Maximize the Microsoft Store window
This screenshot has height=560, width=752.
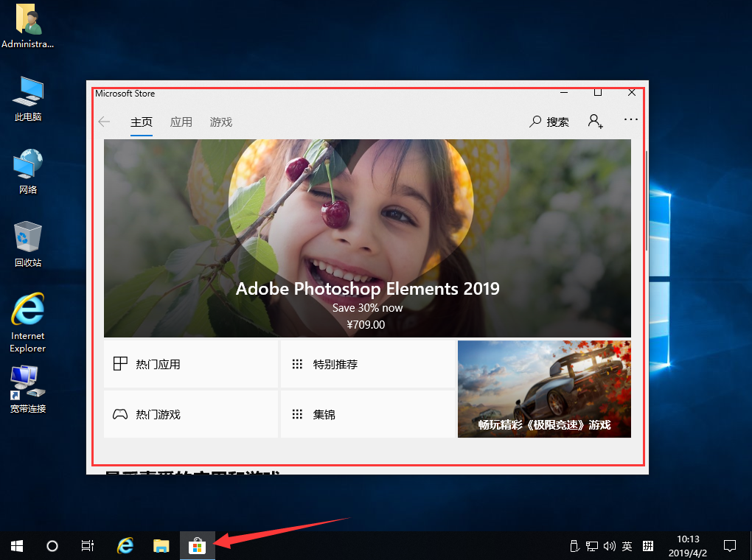(598, 93)
